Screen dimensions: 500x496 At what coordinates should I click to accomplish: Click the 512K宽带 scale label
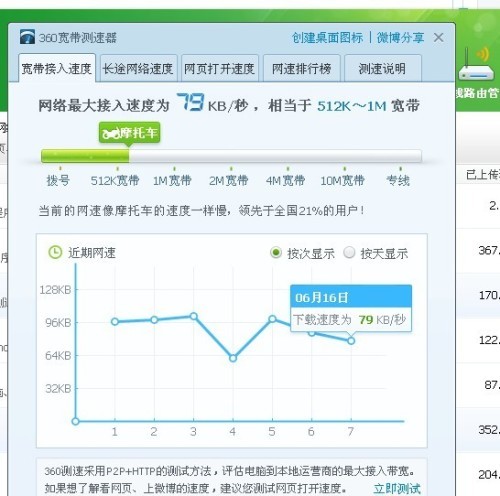tap(115, 180)
